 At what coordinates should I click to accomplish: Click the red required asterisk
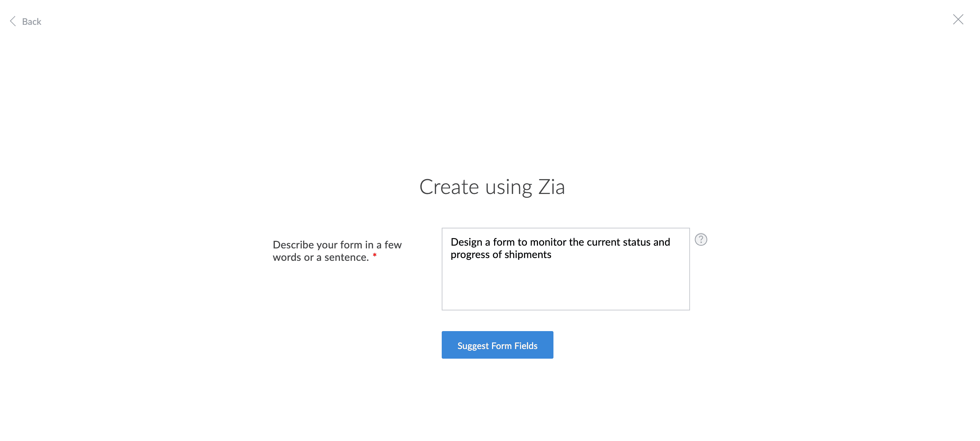374,256
